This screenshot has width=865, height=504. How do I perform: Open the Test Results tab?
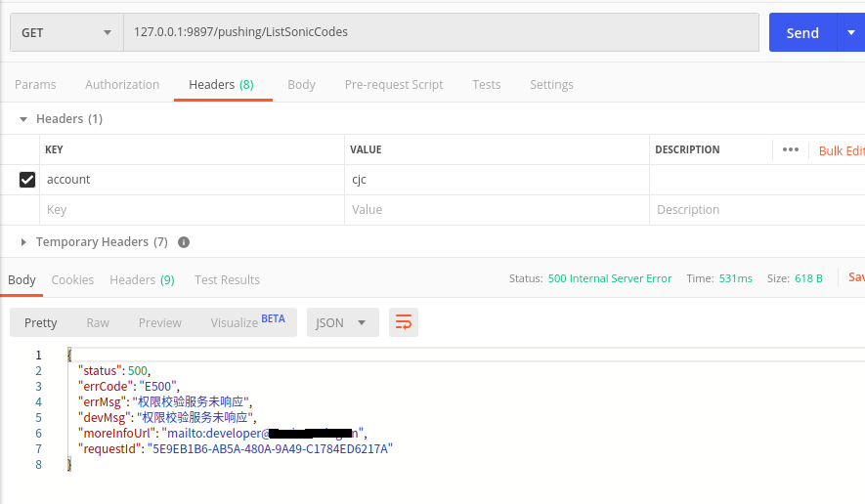tap(227, 279)
